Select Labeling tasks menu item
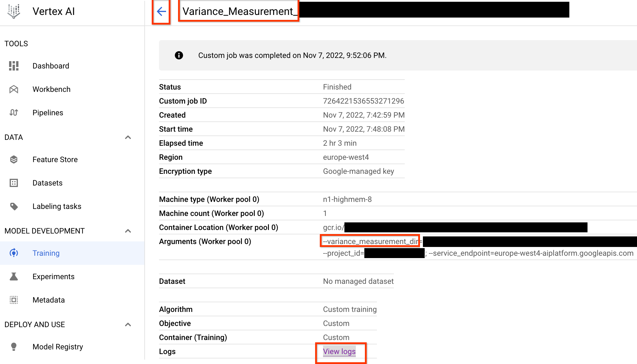 (x=57, y=206)
